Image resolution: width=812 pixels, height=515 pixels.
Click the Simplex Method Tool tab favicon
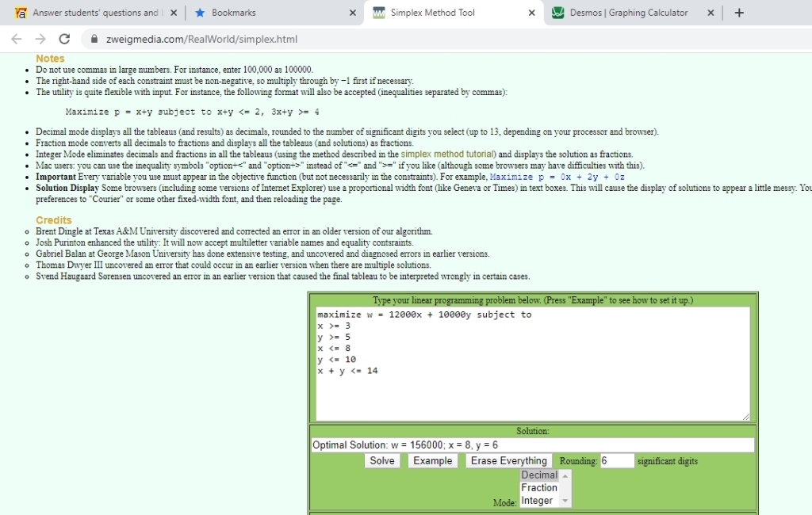coord(379,13)
